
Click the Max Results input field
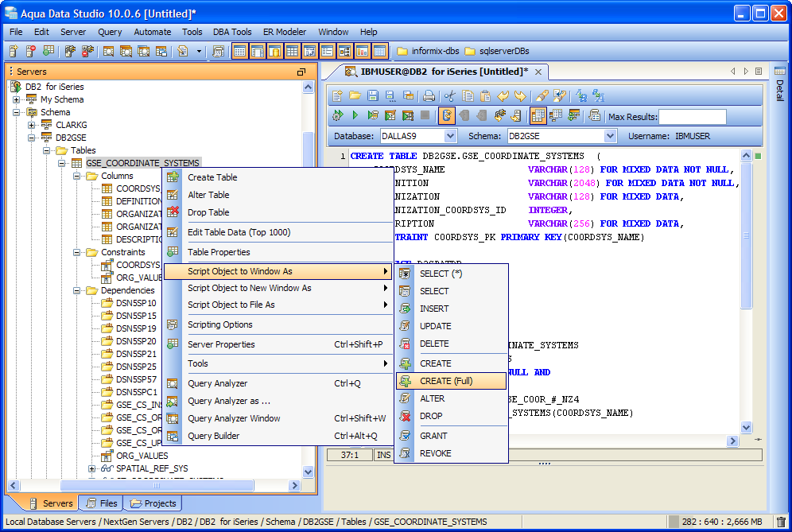tap(693, 117)
